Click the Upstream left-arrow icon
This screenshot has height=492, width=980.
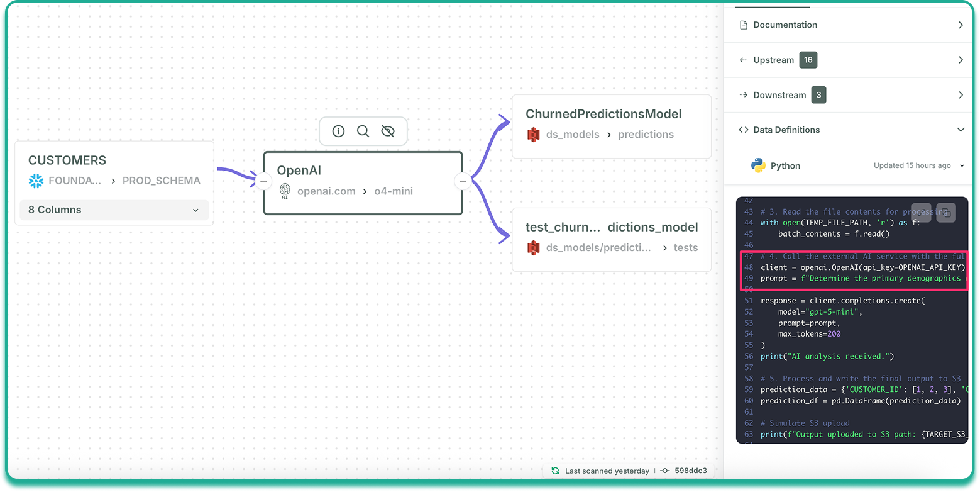(743, 60)
